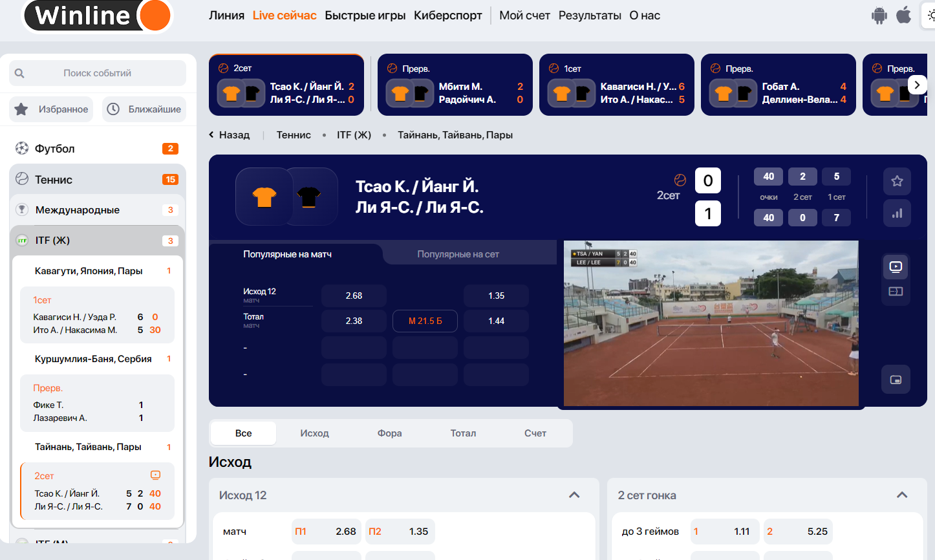Image resolution: width=935 pixels, height=560 pixels.
Task: Go back using the Назад link
Action: click(229, 135)
